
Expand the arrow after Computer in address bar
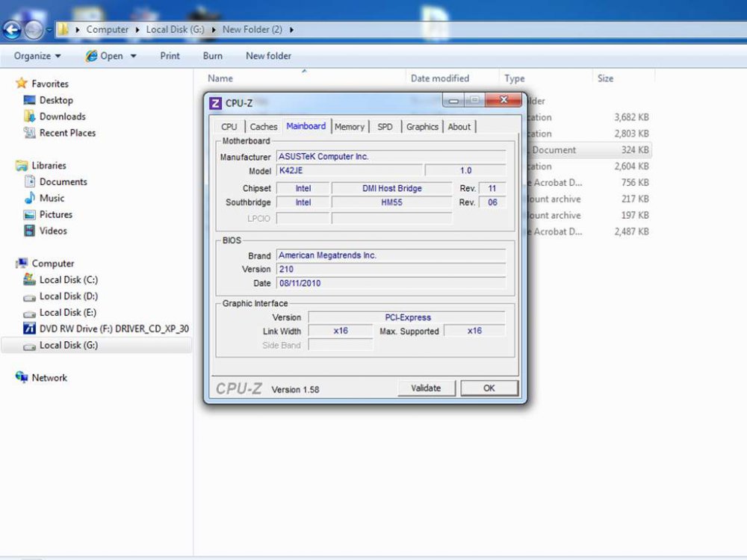[x=136, y=30]
